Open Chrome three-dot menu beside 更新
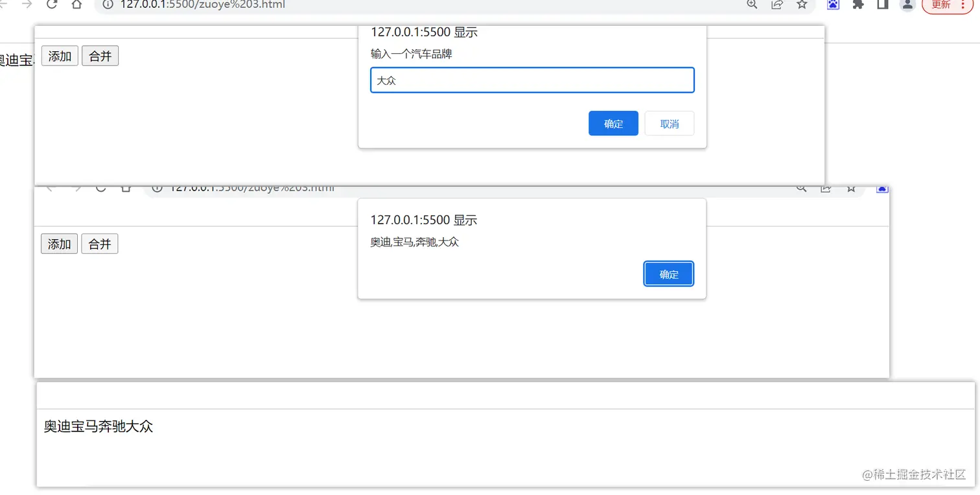The image size is (980, 495). point(962,5)
